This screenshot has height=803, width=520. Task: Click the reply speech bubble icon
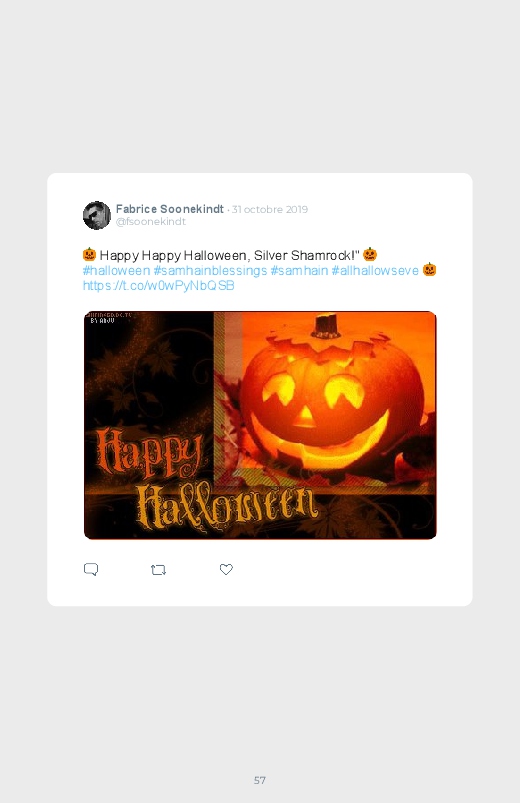tap(91, 569)
